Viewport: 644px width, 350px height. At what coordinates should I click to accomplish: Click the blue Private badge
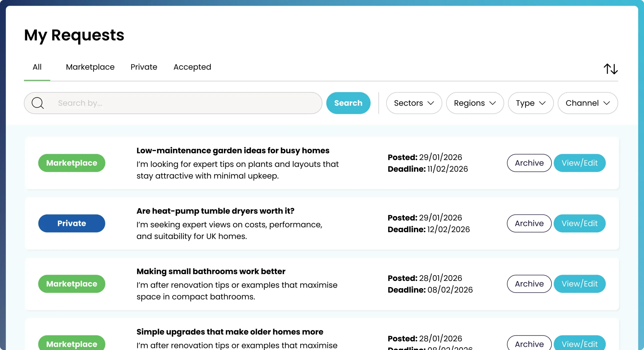tap(71, 223)
